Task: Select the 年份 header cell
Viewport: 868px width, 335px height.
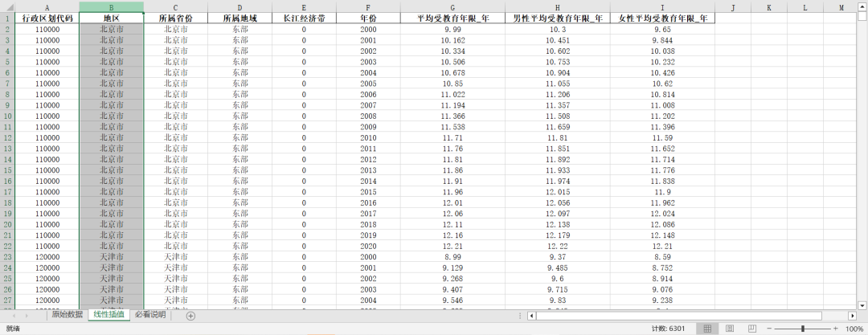Action: pyautogui.click(x=368, y=18)
